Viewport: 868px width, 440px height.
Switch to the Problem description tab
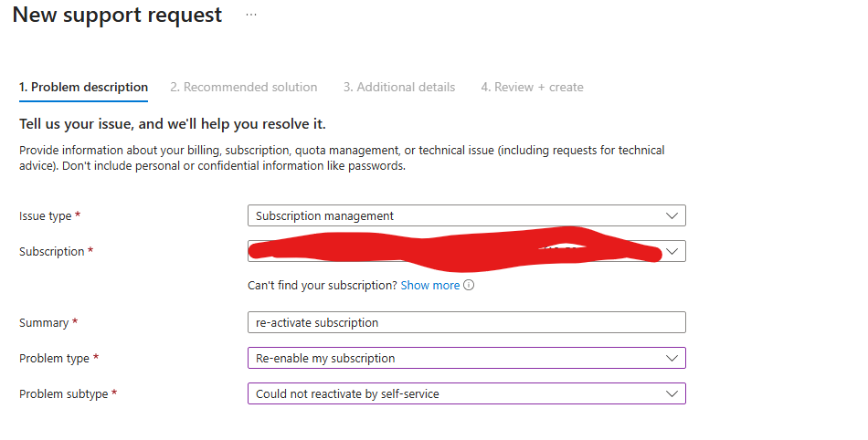(83, 88)
